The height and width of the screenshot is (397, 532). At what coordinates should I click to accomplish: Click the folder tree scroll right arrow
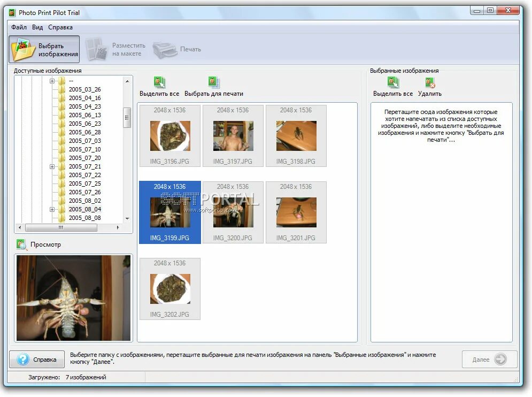[118, 227]
